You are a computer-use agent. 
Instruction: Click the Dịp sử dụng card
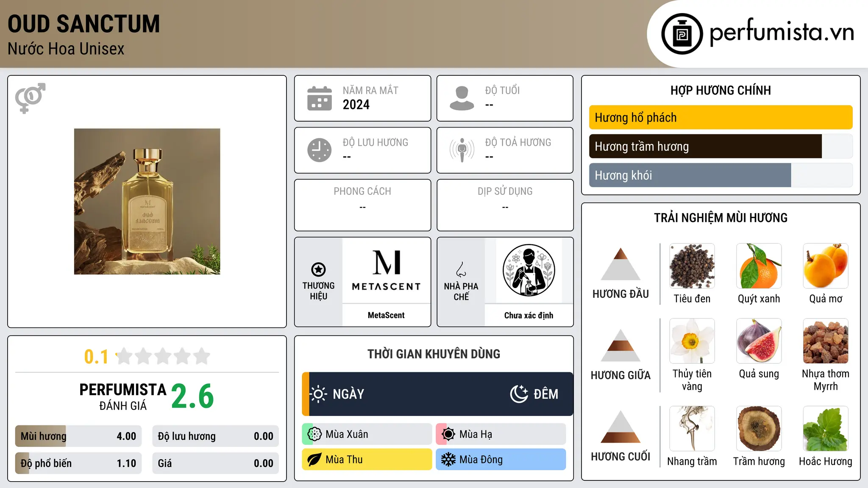click(505, 205)
